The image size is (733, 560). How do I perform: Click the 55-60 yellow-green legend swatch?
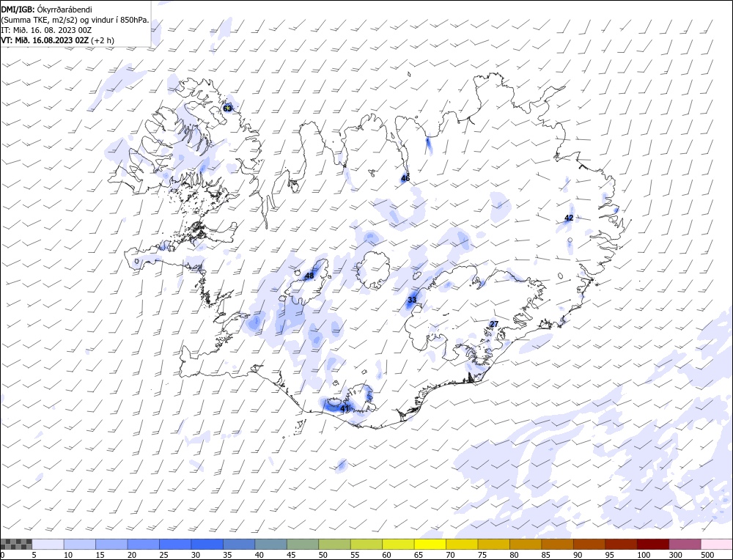366,544
